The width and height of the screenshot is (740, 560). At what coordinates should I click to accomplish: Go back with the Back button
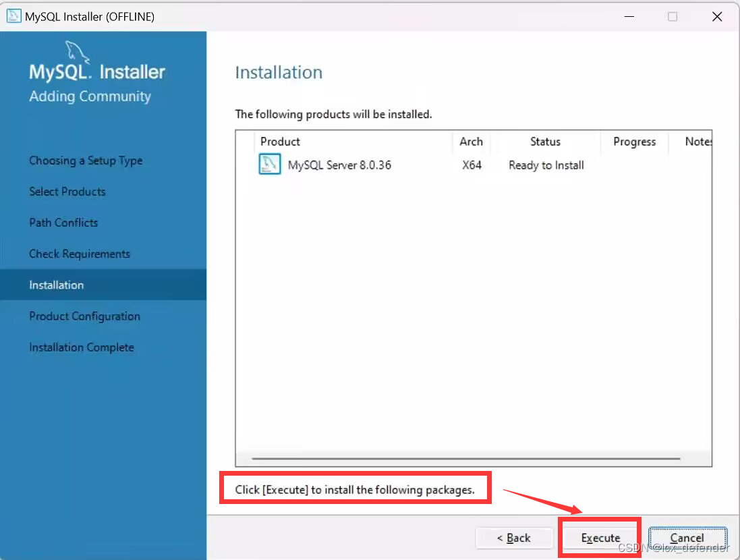(514, 538)
